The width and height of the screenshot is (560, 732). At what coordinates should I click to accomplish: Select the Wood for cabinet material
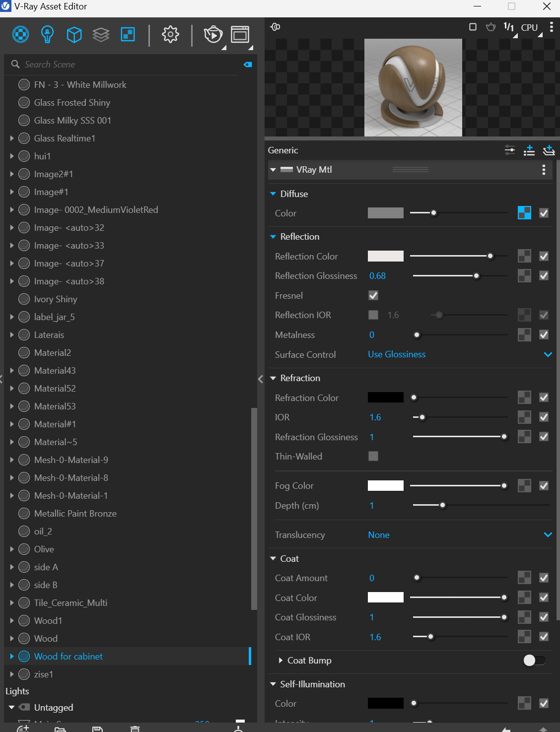(69, 657)
